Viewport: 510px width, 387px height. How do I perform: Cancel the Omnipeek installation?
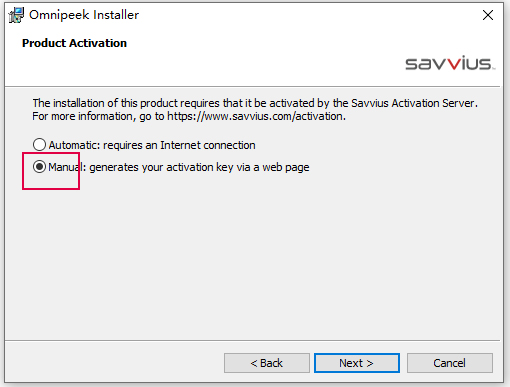click(x=450, y=363)
